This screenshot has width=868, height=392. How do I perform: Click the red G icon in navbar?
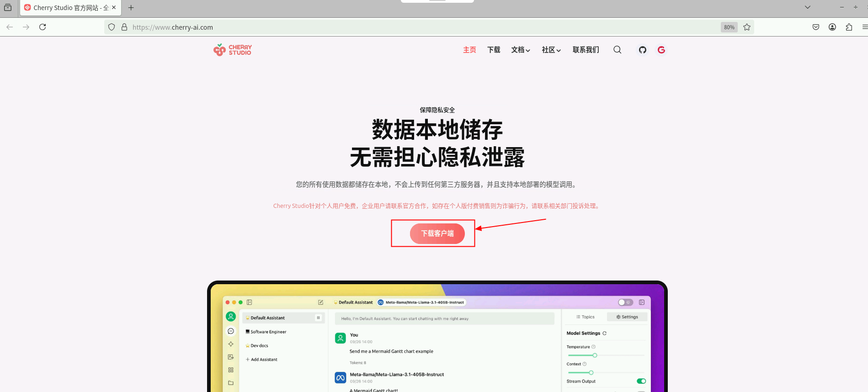661,50
